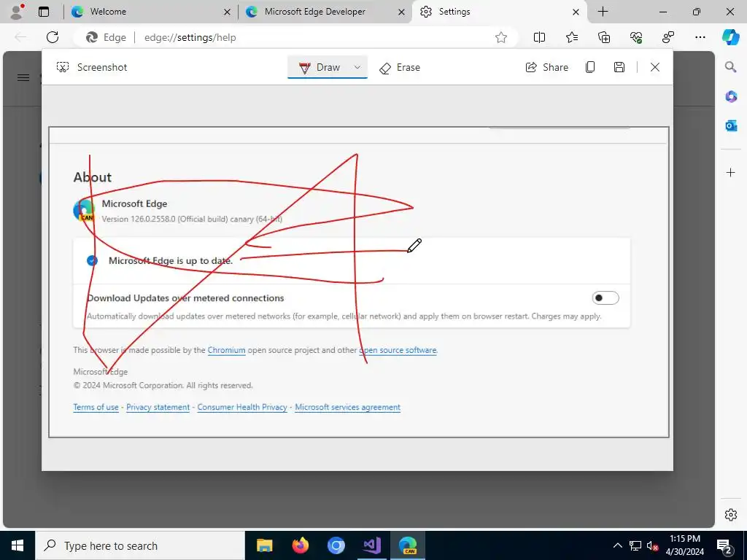The image size is (747, 560).
Task: Close the Settings tab
Action: [x=576, y=12]
